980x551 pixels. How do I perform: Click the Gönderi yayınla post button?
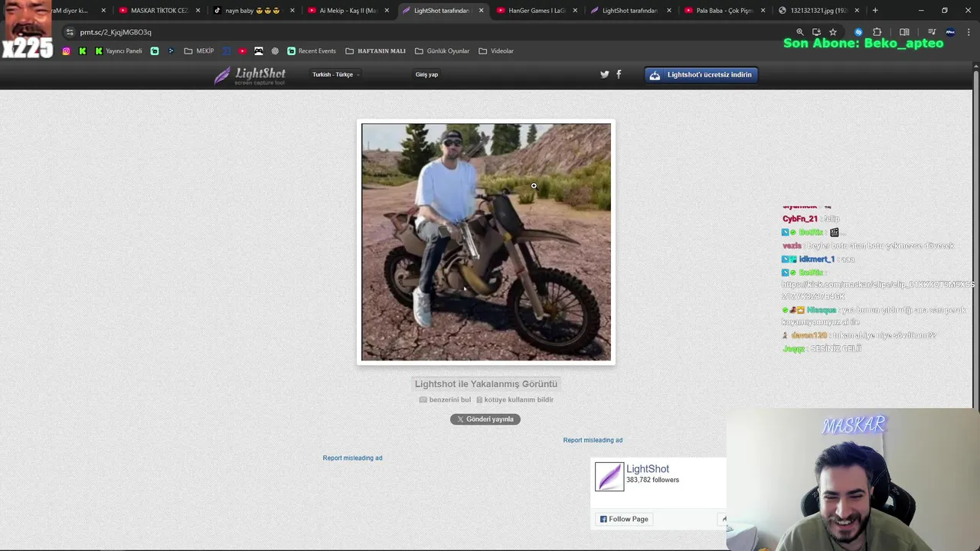485,419
